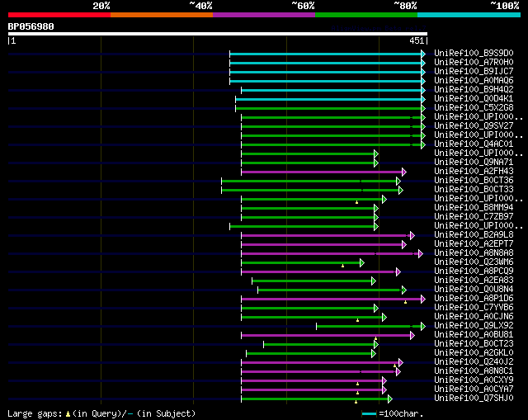Open the UniRef100_A0MAQ6 hit label

pos(474,81)
